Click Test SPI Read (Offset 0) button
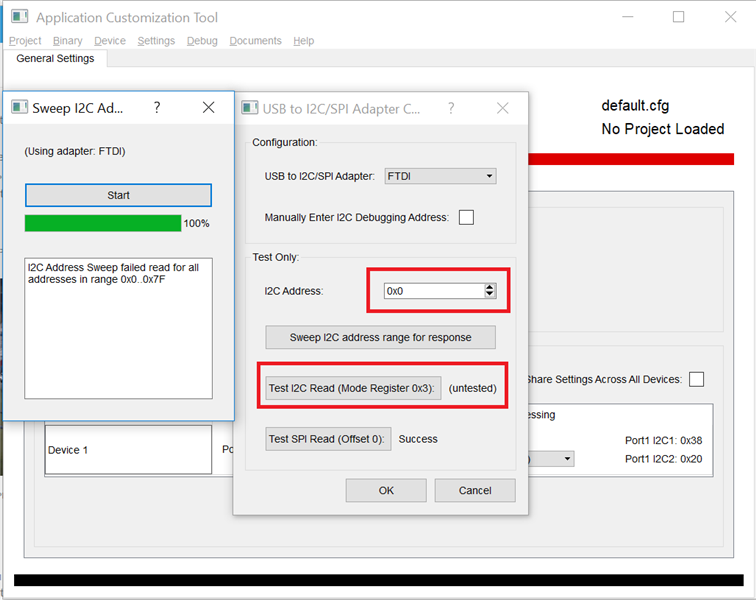Viewport: 756px width, 600px height. [328, 439]
